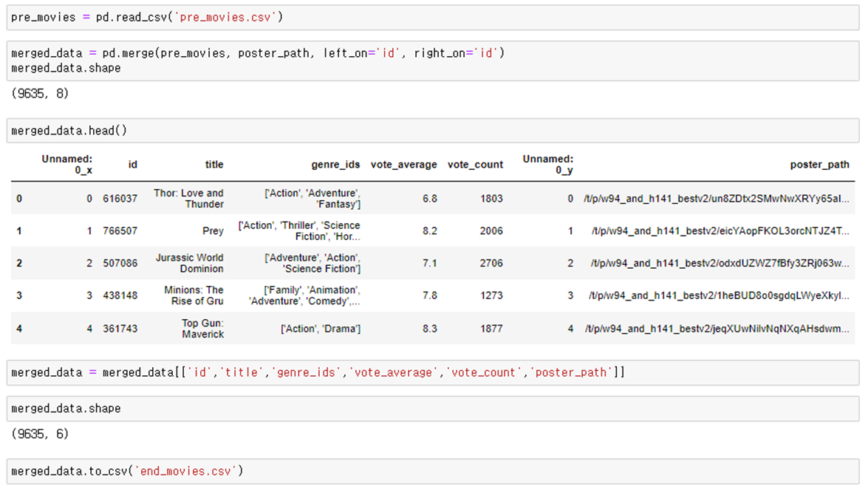Focus the merged_data.head() code cell
The height and width of the screenshot is (489, 868).
(433, 131)
